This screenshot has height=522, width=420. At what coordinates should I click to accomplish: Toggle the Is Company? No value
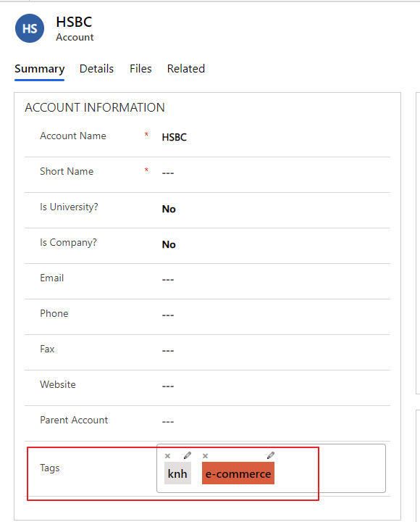click(169, 245)
